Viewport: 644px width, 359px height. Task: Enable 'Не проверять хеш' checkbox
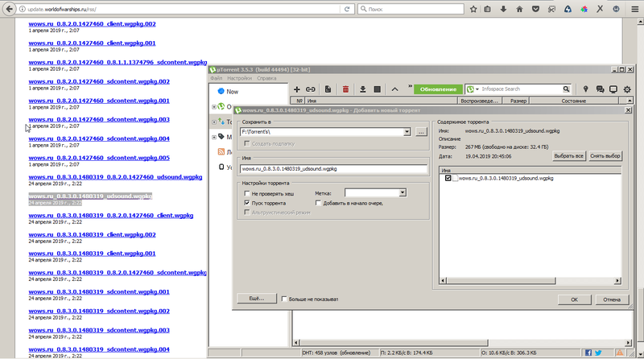[x=247, y=193]
